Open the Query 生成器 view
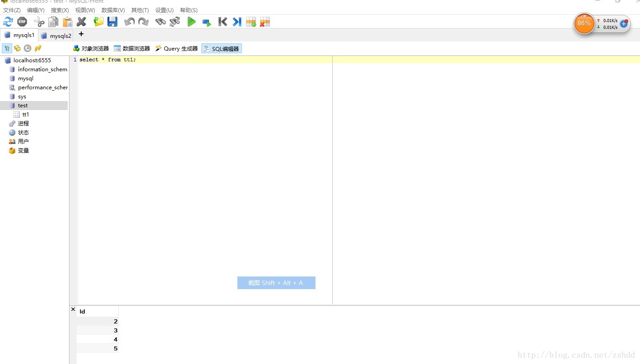640x364 pixels. tap(176, 48)
